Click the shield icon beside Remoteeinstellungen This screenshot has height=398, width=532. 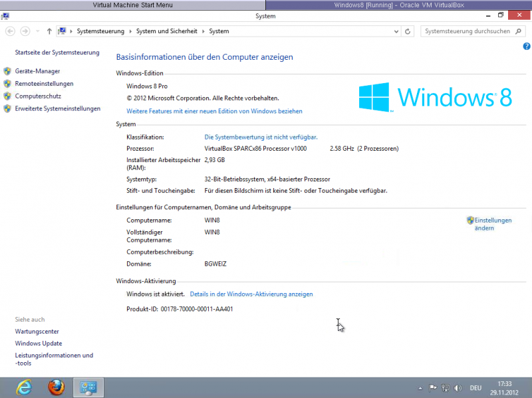point(7,84)
